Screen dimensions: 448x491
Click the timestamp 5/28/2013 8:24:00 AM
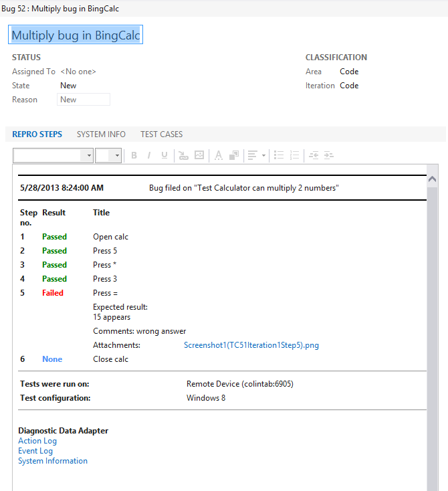pos(62,188)
